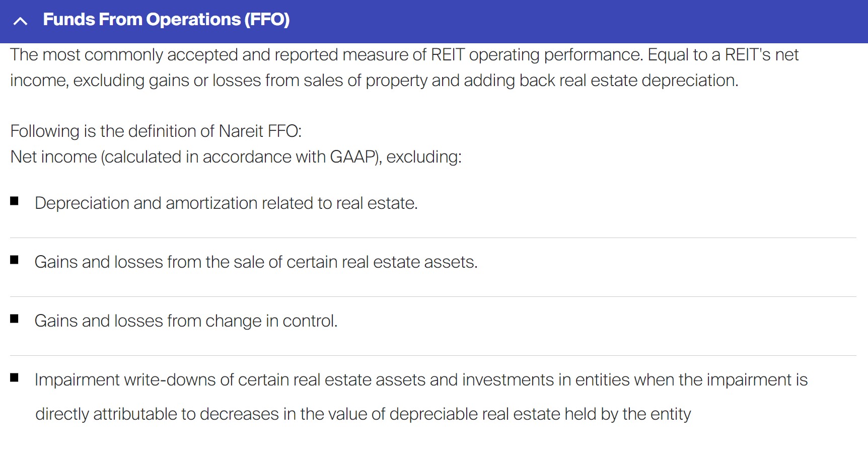Click the Funds From Operations (FFO) heading
This screenshot has height=466, width=868.
pyautogui.click(x=166, y=20)
